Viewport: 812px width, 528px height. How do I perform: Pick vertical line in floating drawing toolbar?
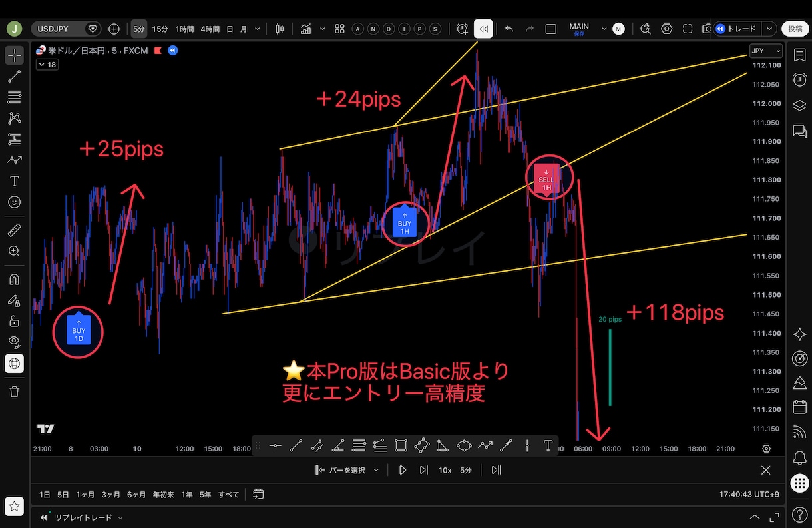coord(527,446)
